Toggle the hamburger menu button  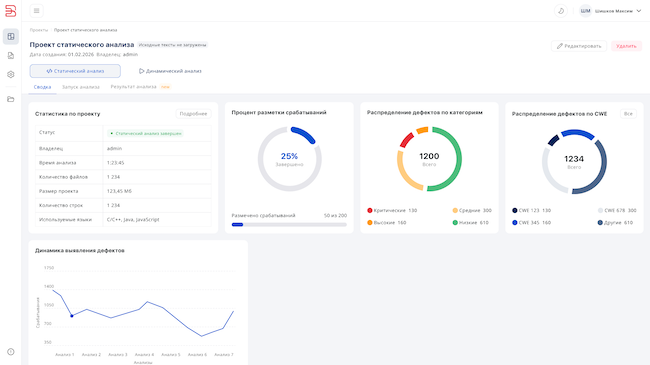[36, 11]
